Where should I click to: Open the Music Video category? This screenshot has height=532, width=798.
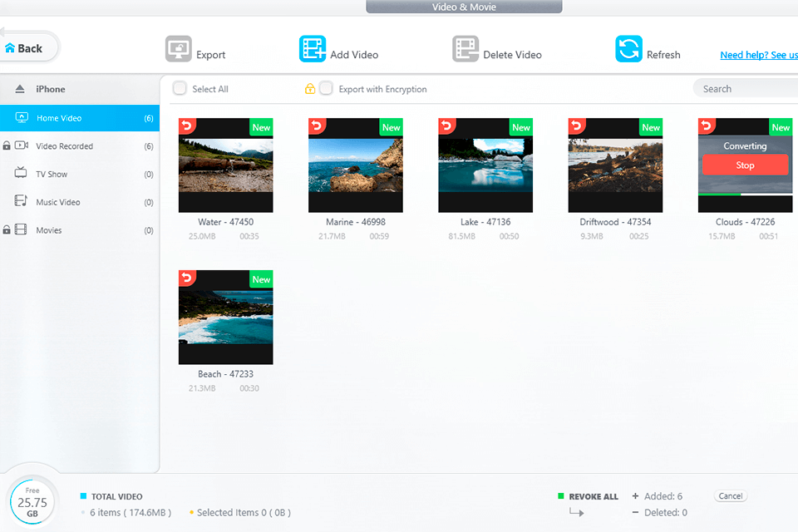pos(57,202)
